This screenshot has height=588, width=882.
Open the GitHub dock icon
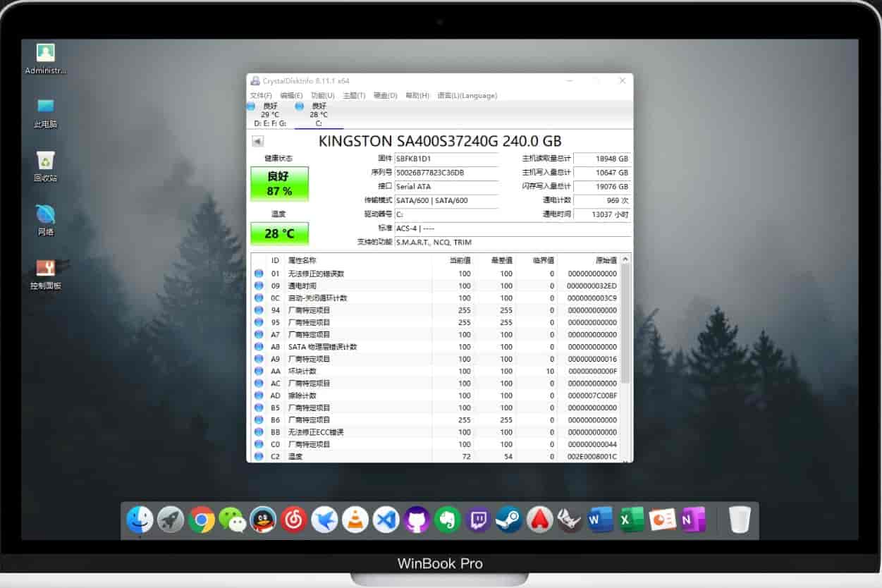pyautogui.click(x=417, y=520)
